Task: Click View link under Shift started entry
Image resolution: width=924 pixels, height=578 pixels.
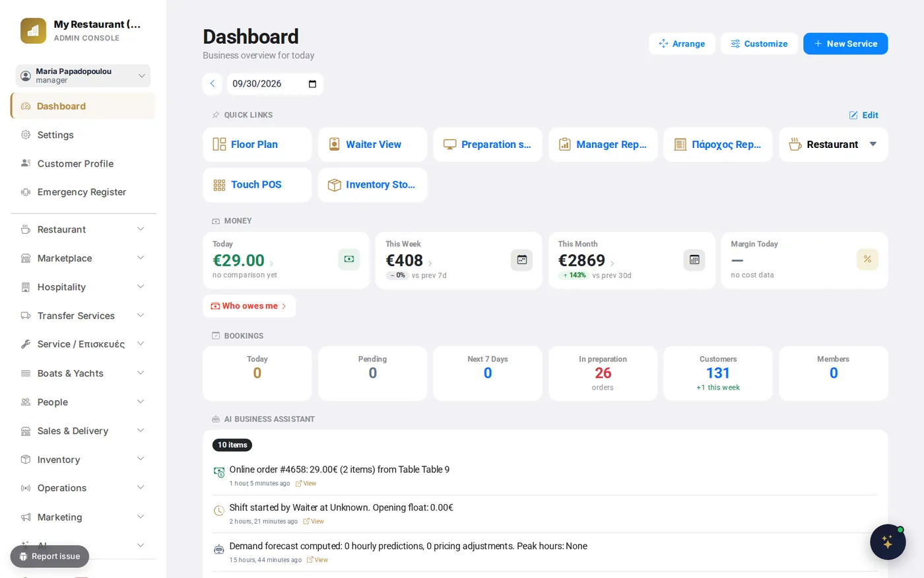Action: (313, 522)
